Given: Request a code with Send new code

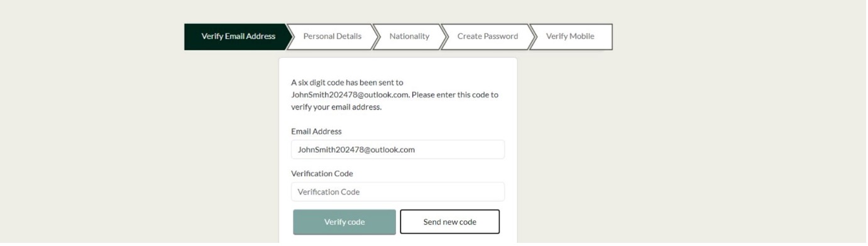Looking at the screenshot, I should [450, 222].
